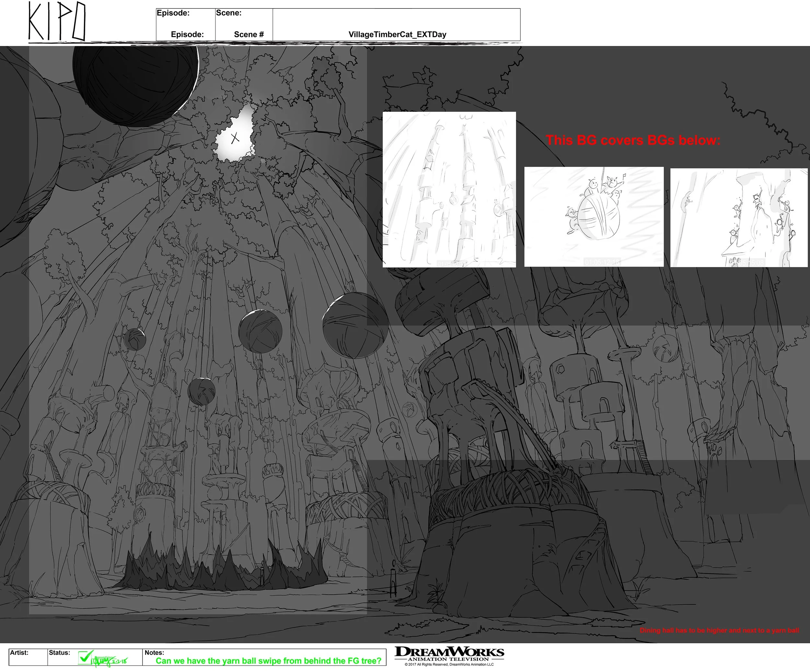Viewport: 810px width, 672px height.
Task: Click the "Scene #" header text
Action: 249,34
